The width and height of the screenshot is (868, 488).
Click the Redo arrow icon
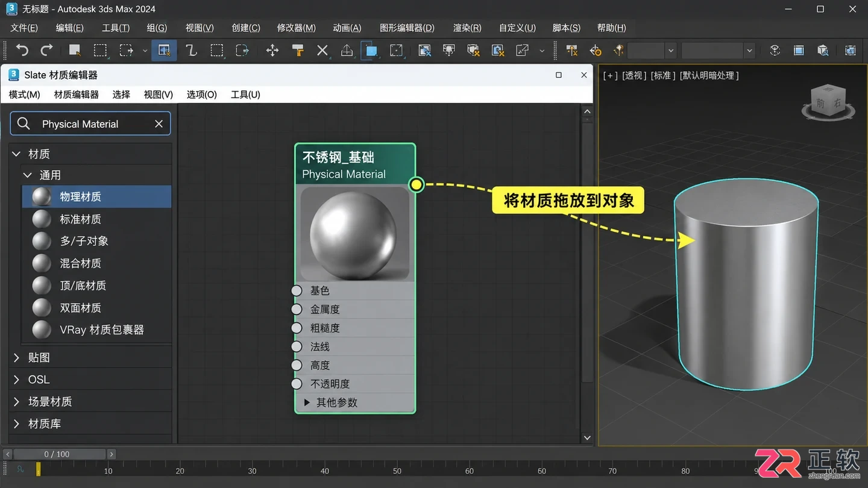click(46, 51)
